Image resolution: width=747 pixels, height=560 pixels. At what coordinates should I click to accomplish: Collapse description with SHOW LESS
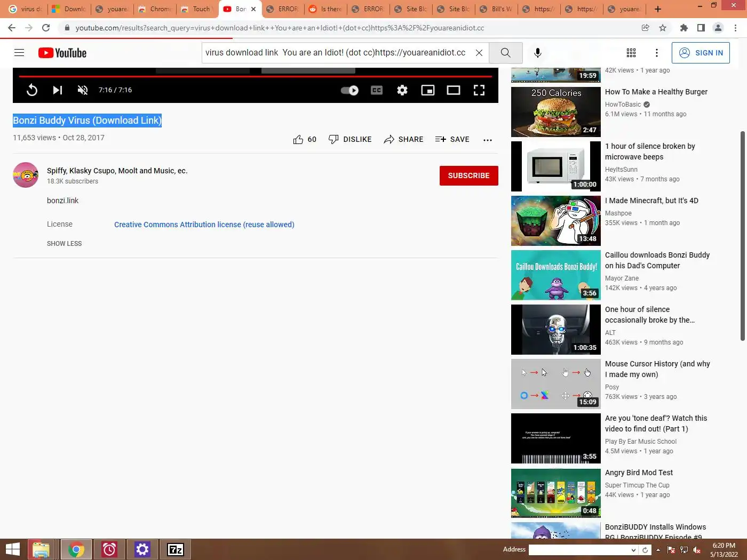(65, 244)
